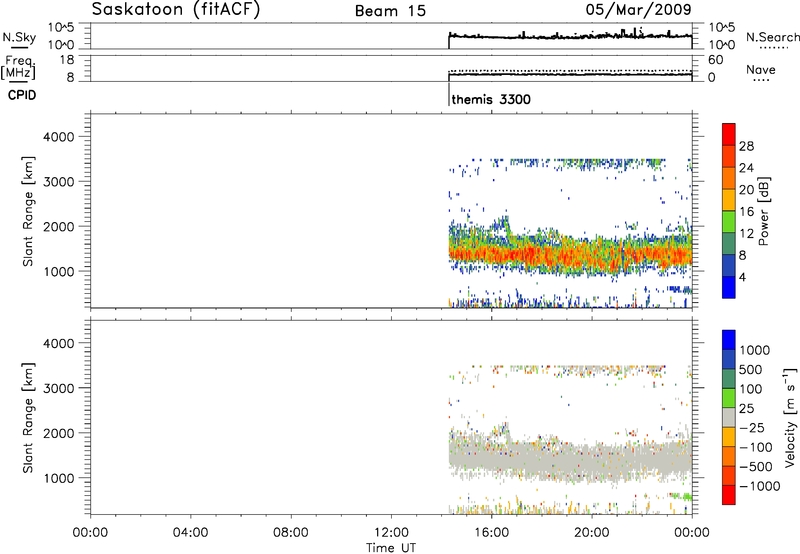Click the Power [dB] colorbar label
The image size is (800, 554).
coord(763,211)
